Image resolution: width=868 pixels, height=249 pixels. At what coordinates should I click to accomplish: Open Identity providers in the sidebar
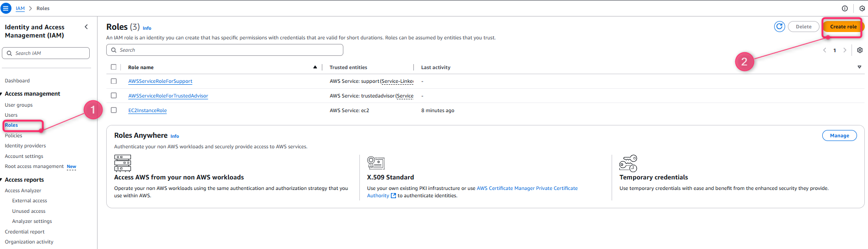[x=25, y=146]
